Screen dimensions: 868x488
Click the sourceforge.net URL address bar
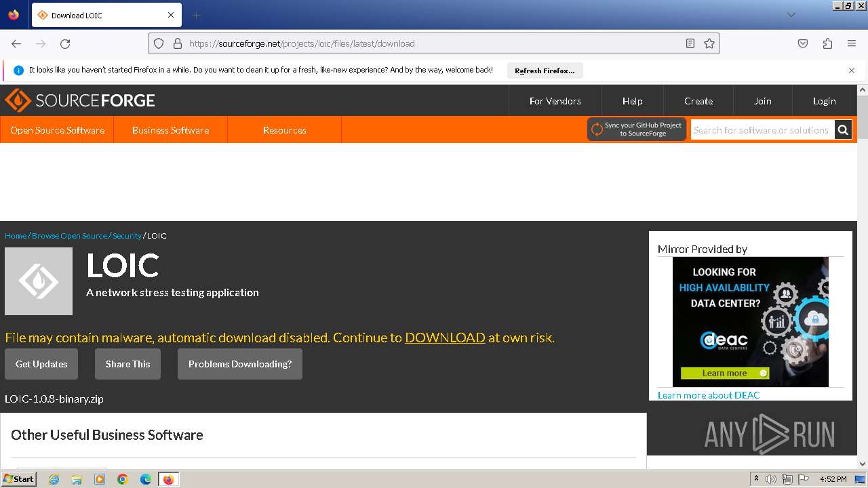(x=434, y=43)
